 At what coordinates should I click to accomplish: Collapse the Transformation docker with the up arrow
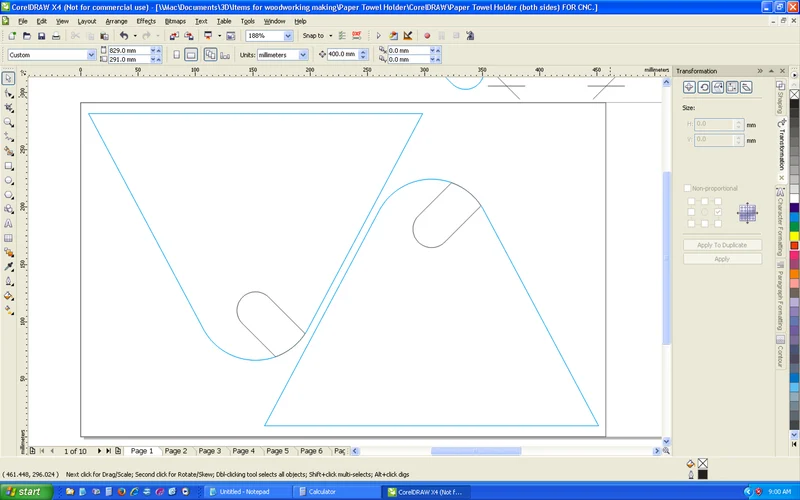(x=771, y=71)
